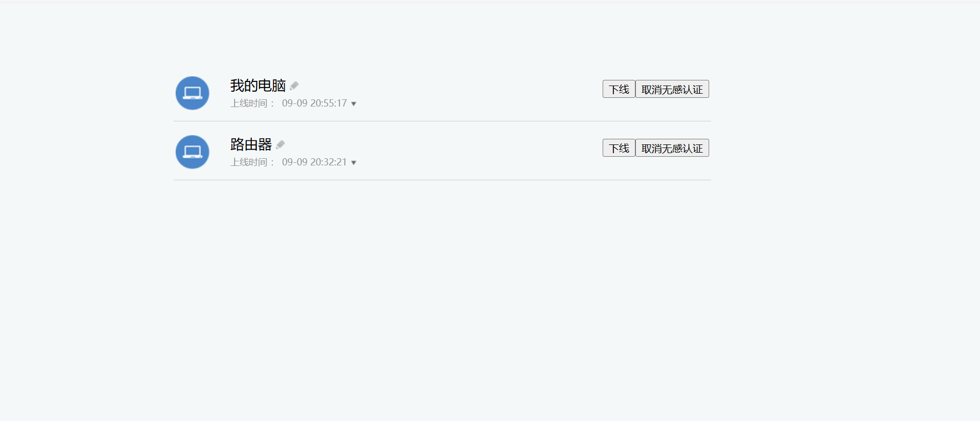The width and height of the screenshot is (980, 421).
Task: Click the laptop icon beside 路由器
Action: point(193,152)
